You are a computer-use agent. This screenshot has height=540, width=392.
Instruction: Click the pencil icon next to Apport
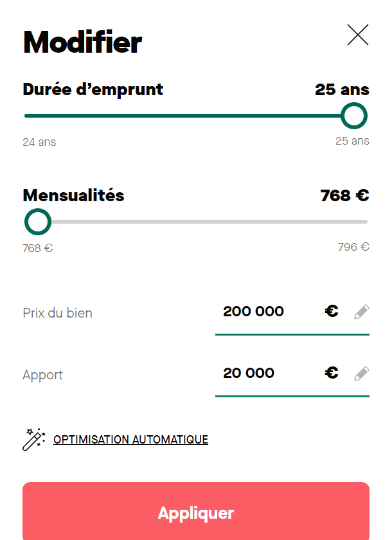click(x=361, y=373)
